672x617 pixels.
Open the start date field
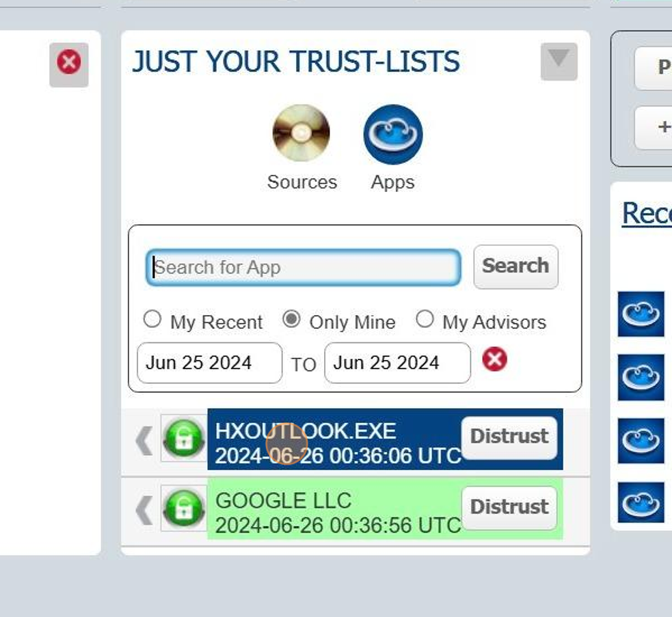209,363
